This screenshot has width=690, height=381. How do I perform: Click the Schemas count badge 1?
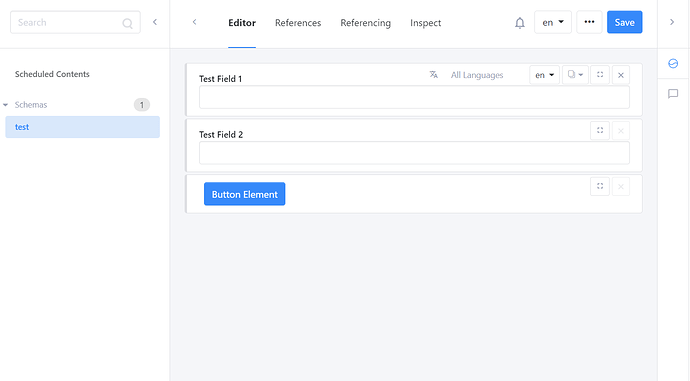pos(142,105)
